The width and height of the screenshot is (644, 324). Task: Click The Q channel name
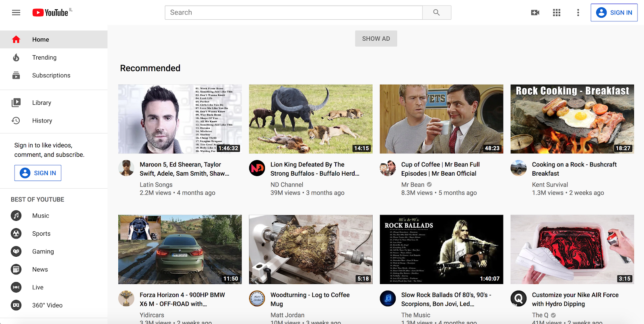(540, 315)
